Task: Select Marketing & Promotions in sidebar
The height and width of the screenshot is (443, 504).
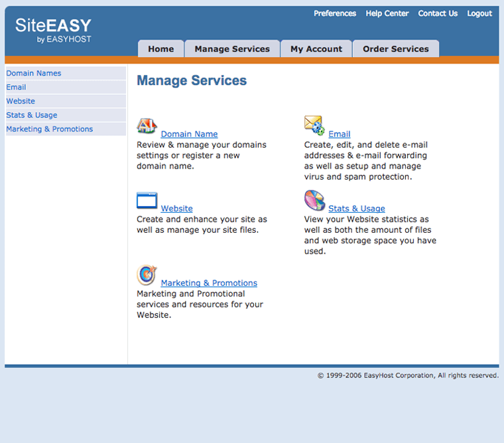Action: (x=66, y=129)
